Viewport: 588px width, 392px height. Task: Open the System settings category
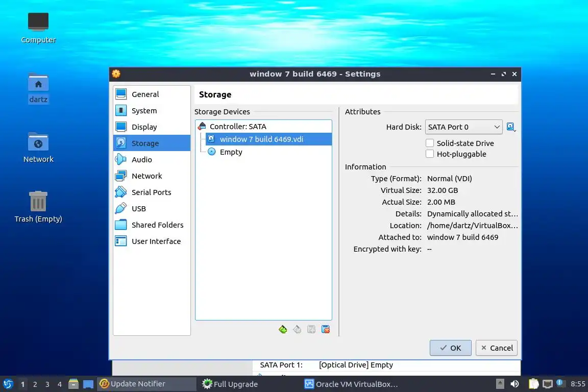pos(152,111)
